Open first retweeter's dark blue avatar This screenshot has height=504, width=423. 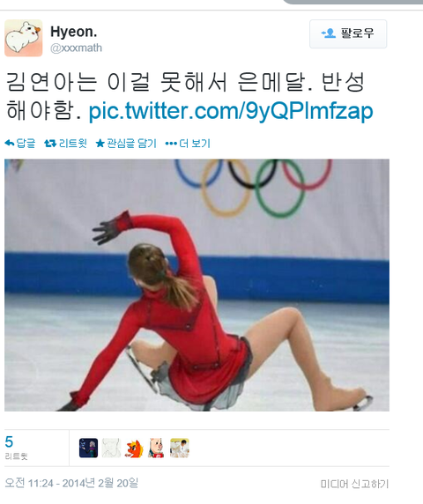[88, 448]
